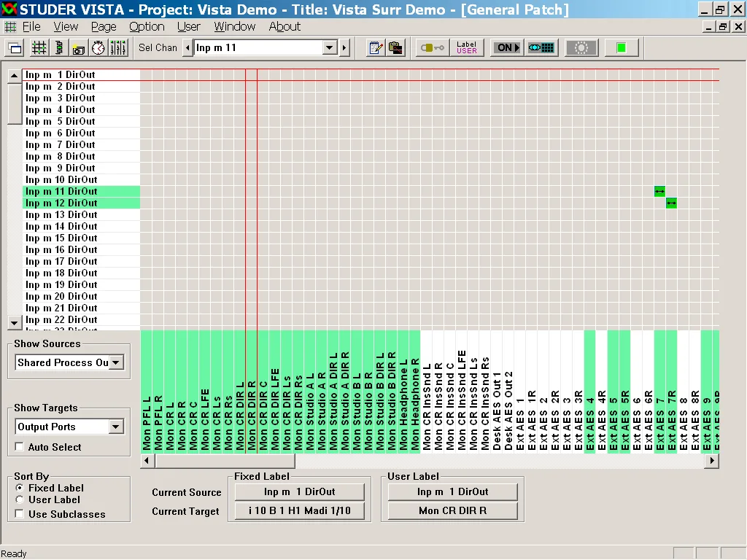Screen dimensions: 747x560
Task: Select target column Ext AES 7
Action: point(659,392)
